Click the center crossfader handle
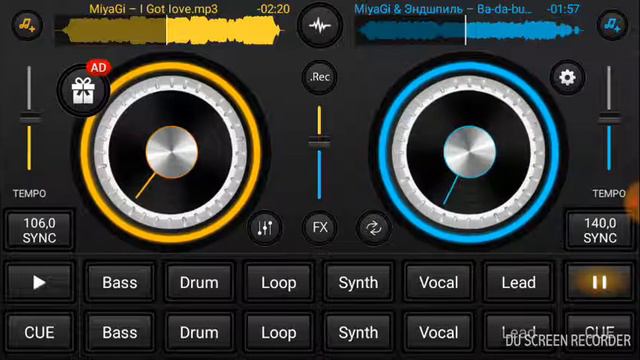The image size is (640, 360). tap(320, 142)
